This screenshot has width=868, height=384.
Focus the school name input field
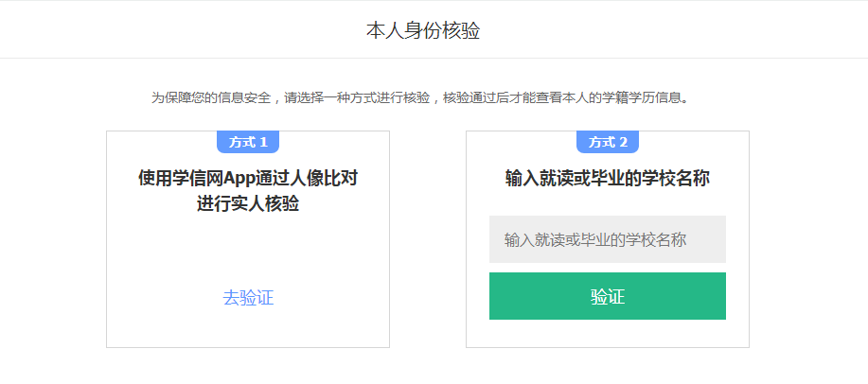click(x=607, y=239)
